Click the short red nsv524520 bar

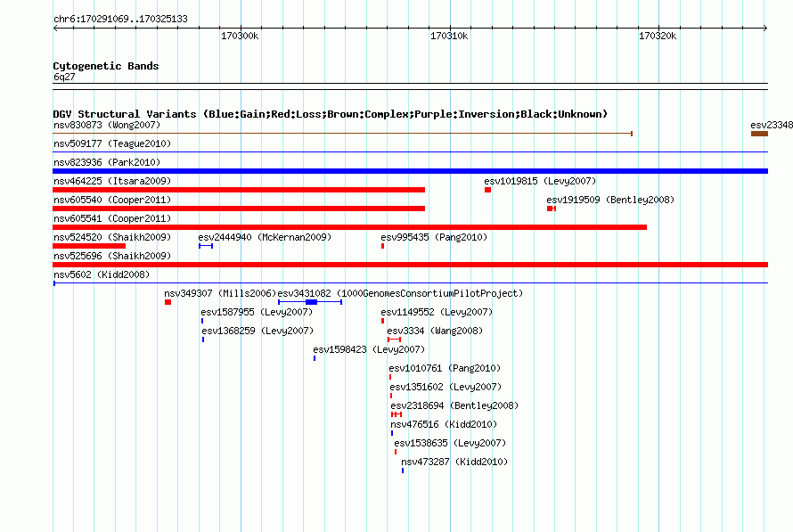(x=89, y=246)
